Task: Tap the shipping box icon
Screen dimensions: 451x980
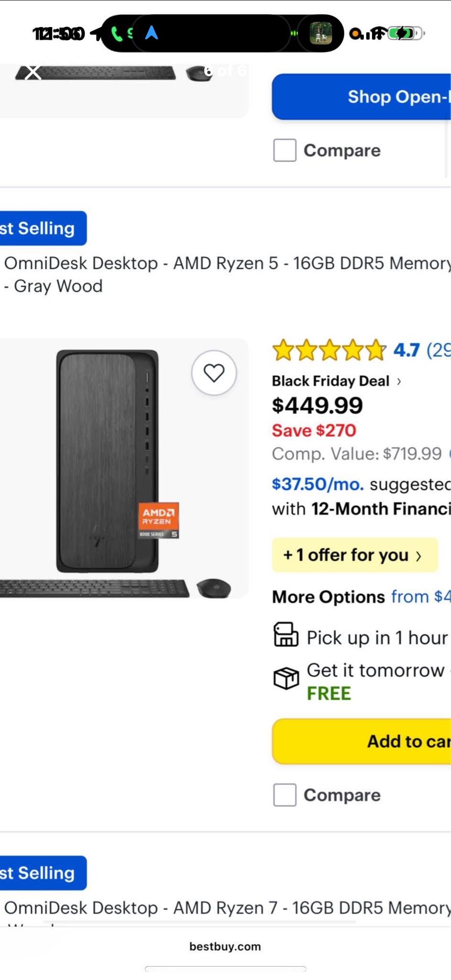Action: point(286,678)
